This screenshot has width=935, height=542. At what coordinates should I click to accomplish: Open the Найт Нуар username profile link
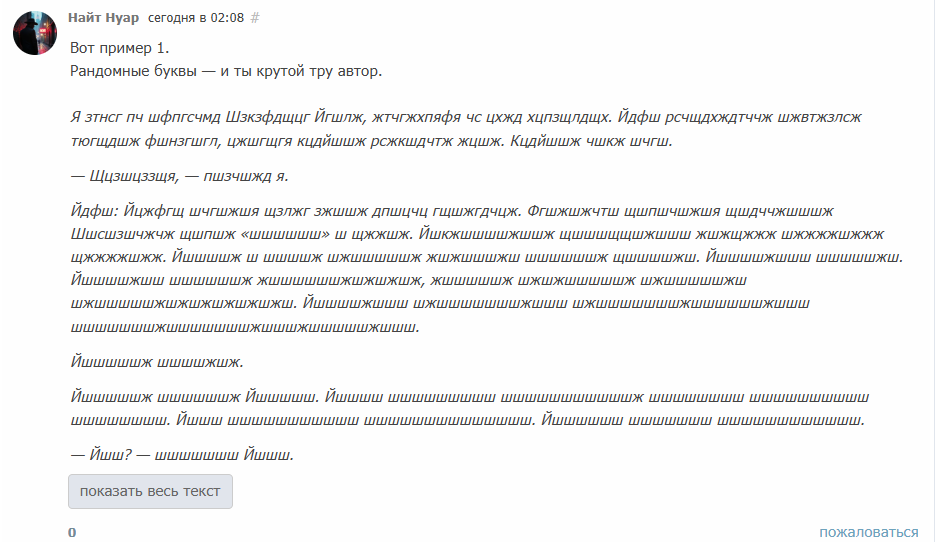[x=103, y=17]
